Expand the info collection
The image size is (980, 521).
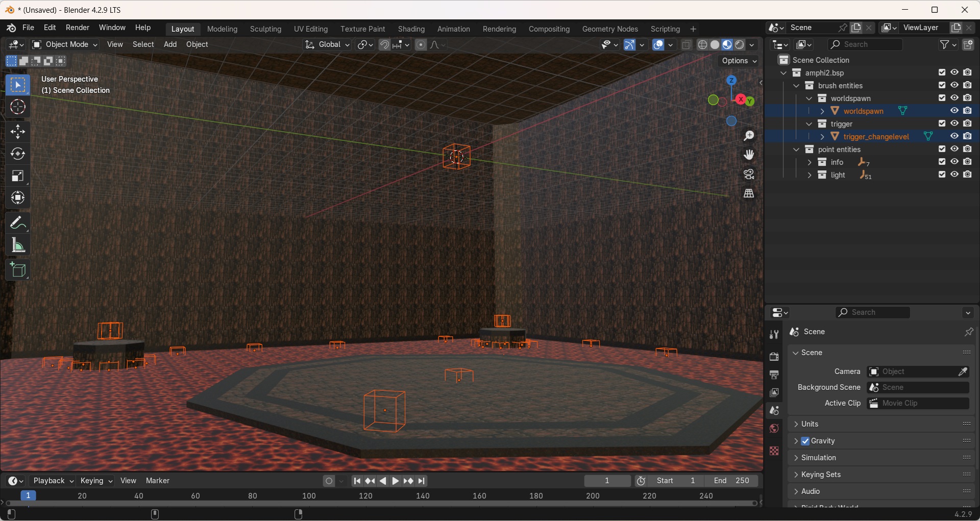[809, 162]
